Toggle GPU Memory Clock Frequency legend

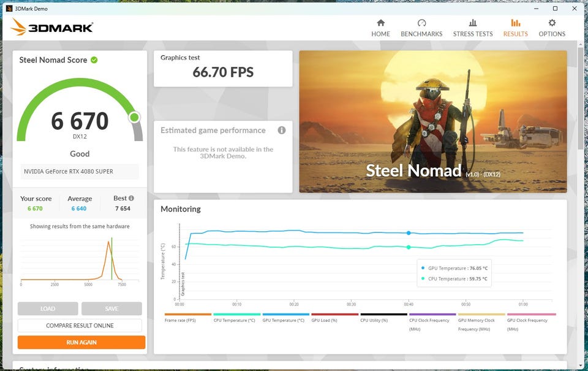(481, 323)
